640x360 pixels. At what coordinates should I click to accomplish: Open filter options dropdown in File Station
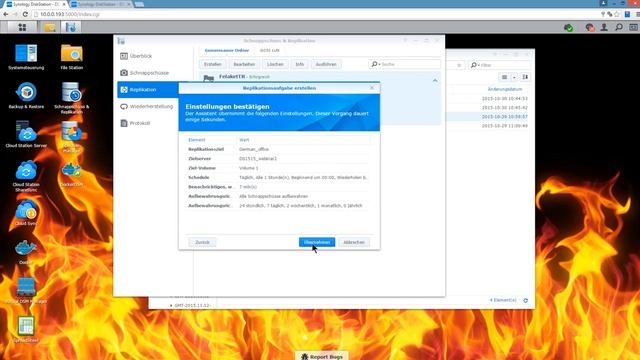475,65
